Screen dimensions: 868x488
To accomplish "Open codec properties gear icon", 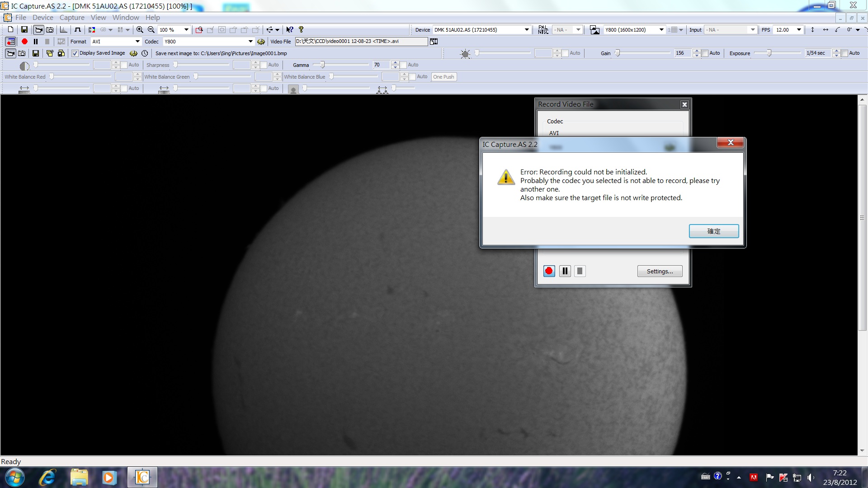I will (261, 42).
